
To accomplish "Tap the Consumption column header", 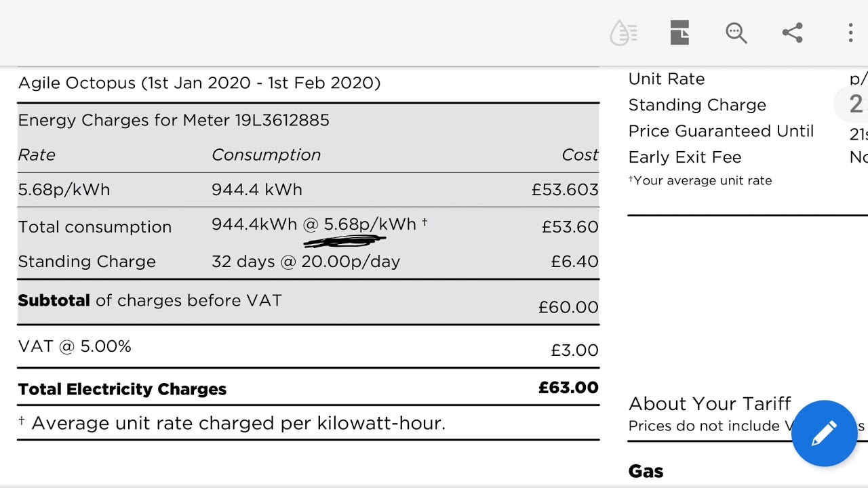I will pyautogui.click(x=266, y=155).
